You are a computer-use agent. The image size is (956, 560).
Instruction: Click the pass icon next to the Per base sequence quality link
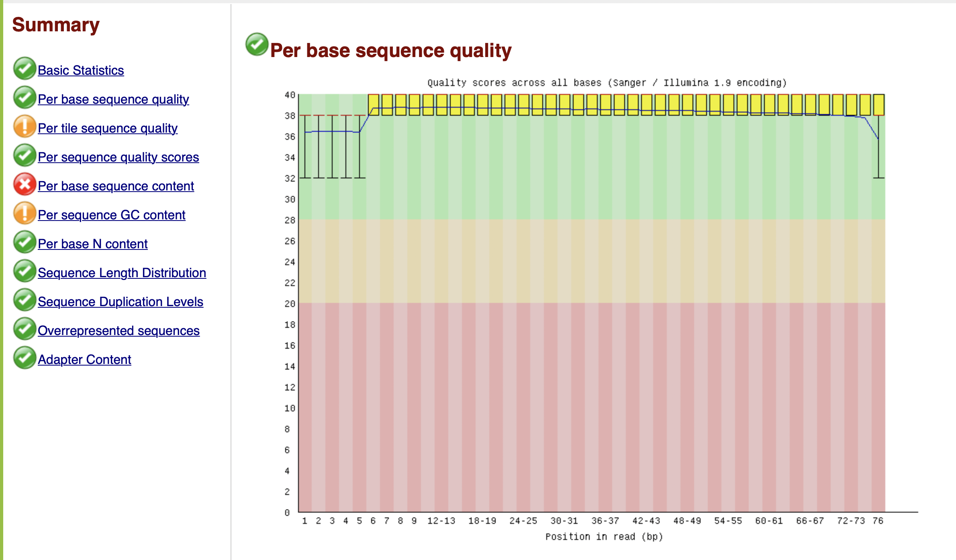(25, 98)
